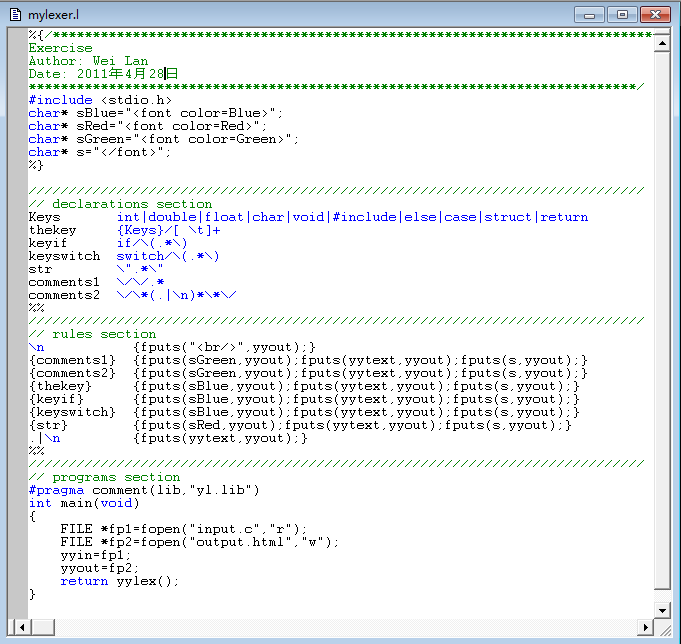Click the vertical scrollbar up arrow

click(662, 43)
